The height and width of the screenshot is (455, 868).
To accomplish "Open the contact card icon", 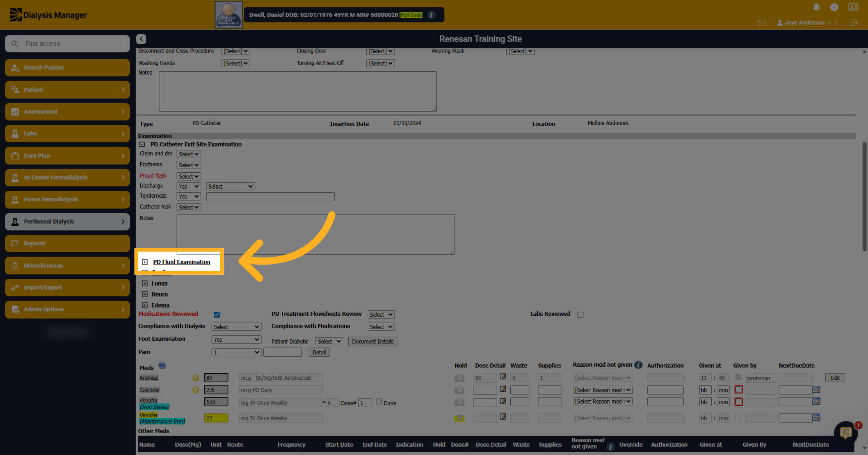I will tap(853, 7).
